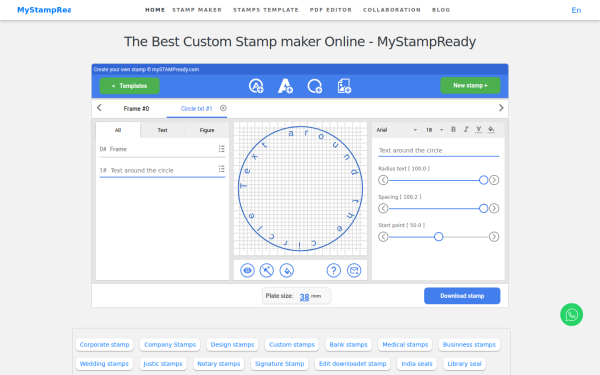Open drag handle menu for Text around the circle row
The width and height of the screenshot is (600, 375).
222,169
